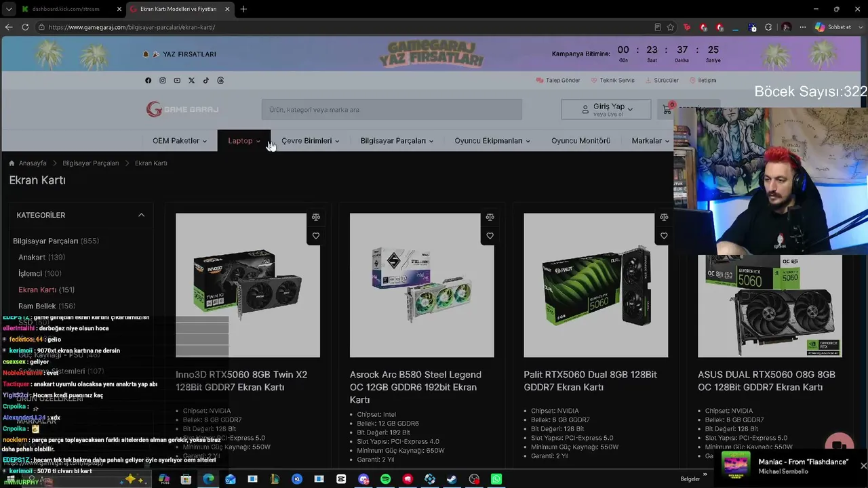Open the İletişim link
Viewport: 868px width, 488px height.
[703, 81]
